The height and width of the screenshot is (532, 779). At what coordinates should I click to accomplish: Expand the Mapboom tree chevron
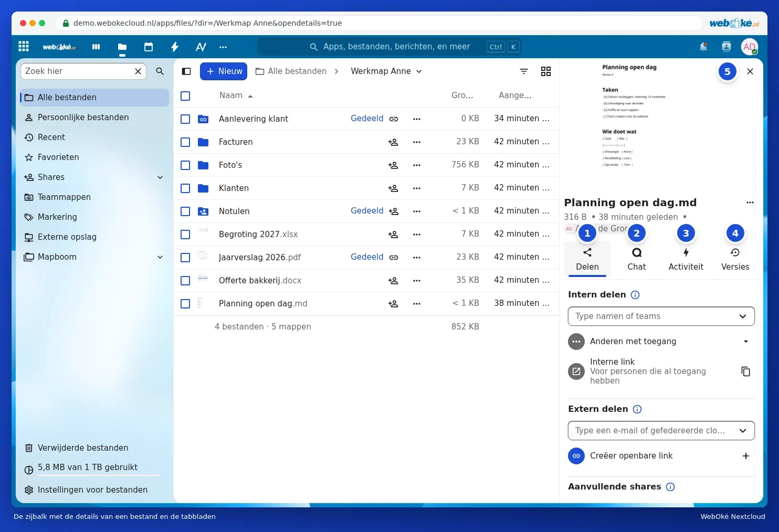point(160,257)
